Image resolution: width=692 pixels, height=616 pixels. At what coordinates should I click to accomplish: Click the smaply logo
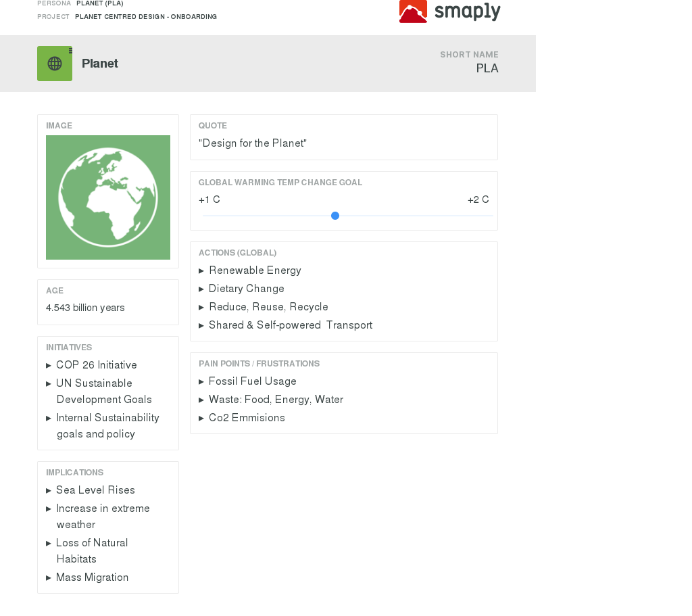point(449,11)
